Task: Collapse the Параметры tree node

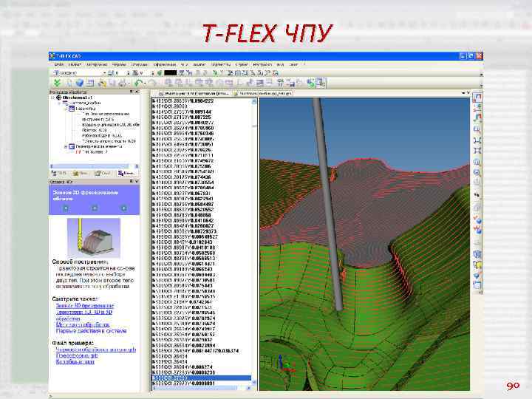Action: [66, 109]
